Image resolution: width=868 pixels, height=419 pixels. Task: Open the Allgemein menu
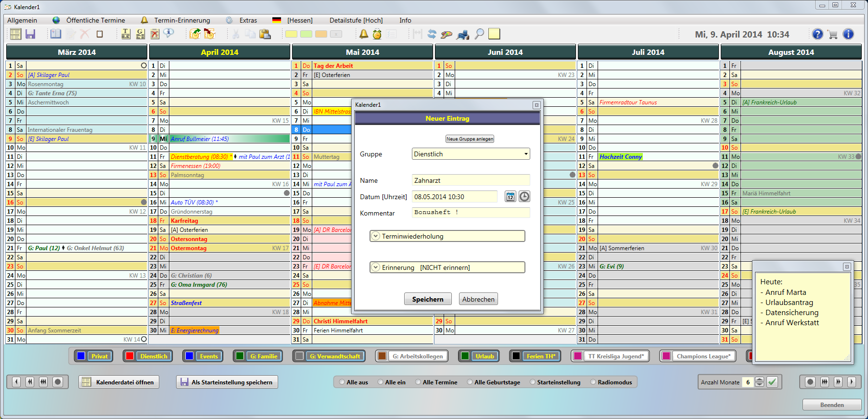(22, 20)
